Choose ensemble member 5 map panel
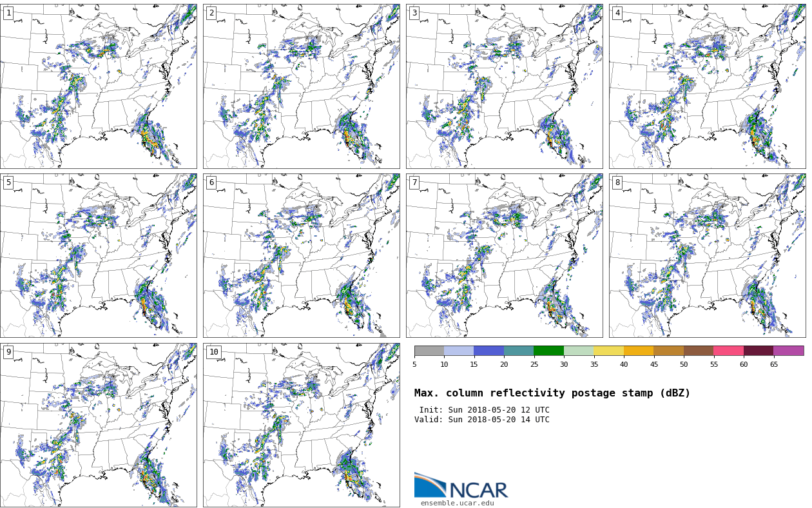Screen dimensions: 812x508 (99, 255)
